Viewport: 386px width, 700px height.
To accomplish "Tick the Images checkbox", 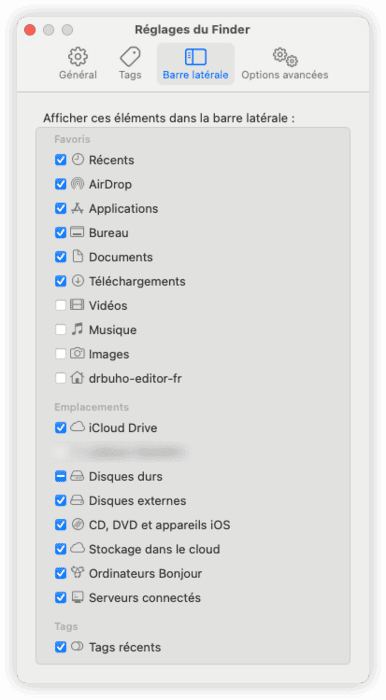I will [x=61, y=354].
